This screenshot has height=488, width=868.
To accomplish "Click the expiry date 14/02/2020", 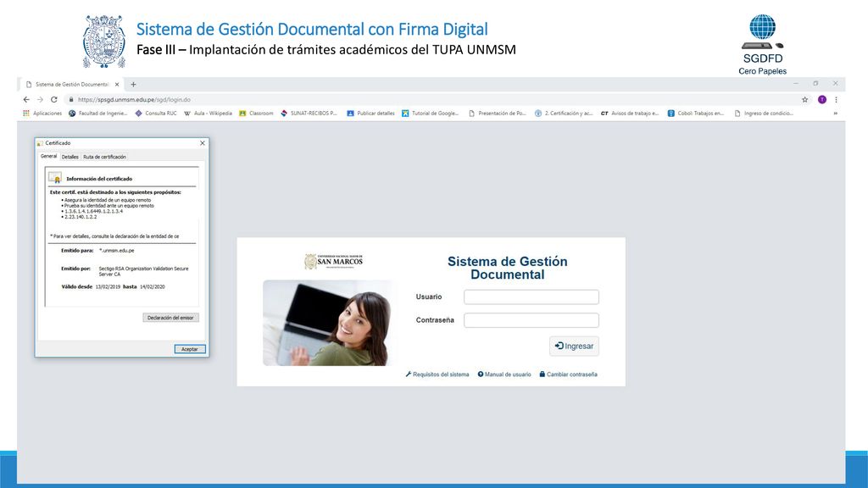I will 153,287.
